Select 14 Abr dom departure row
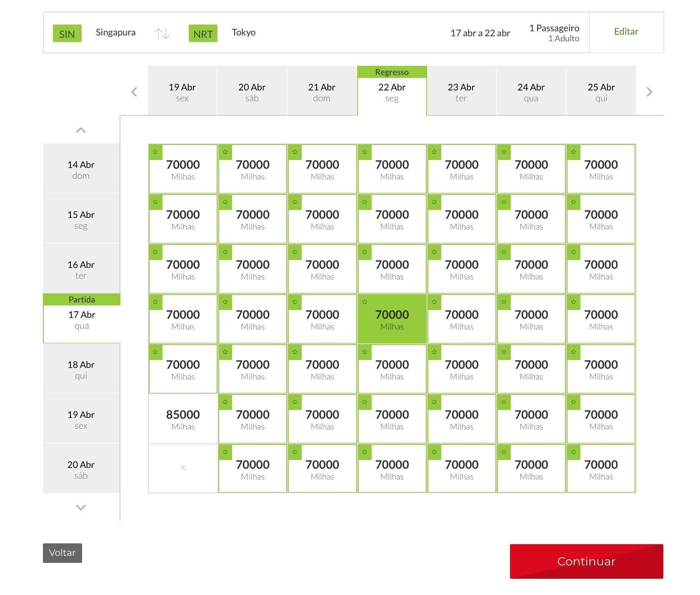The width and height of the screenshot is (700, 595). pyautogui.click(x=81, y=169)
